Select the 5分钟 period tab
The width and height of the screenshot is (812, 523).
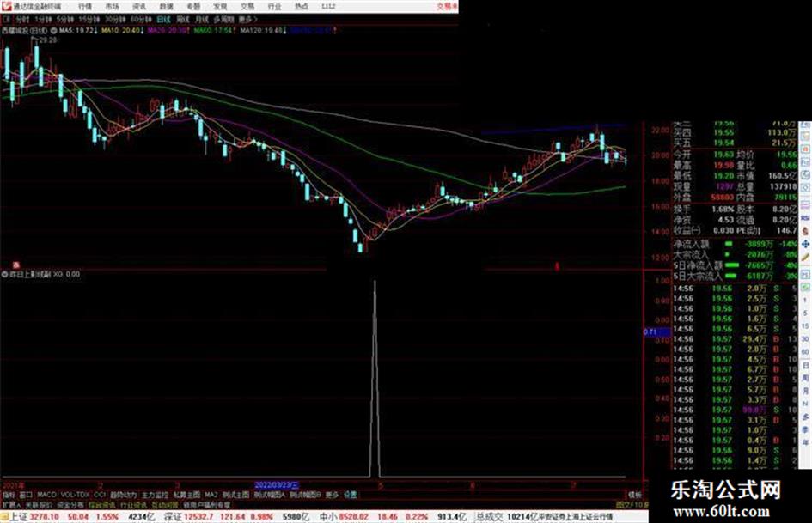coord(64,19)
